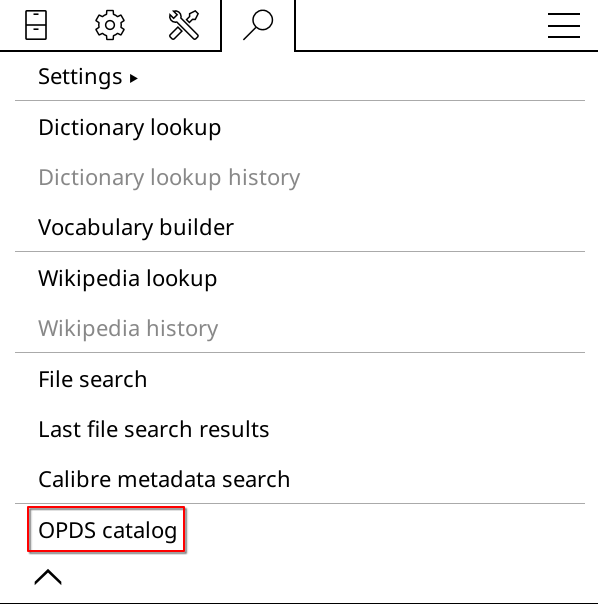Open the gear settings tab

110,25
